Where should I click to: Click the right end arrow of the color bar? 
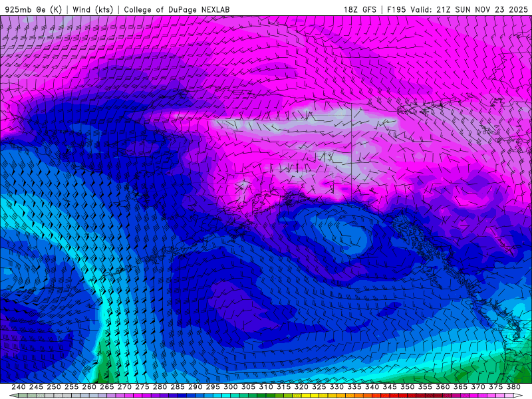(518, 396)
